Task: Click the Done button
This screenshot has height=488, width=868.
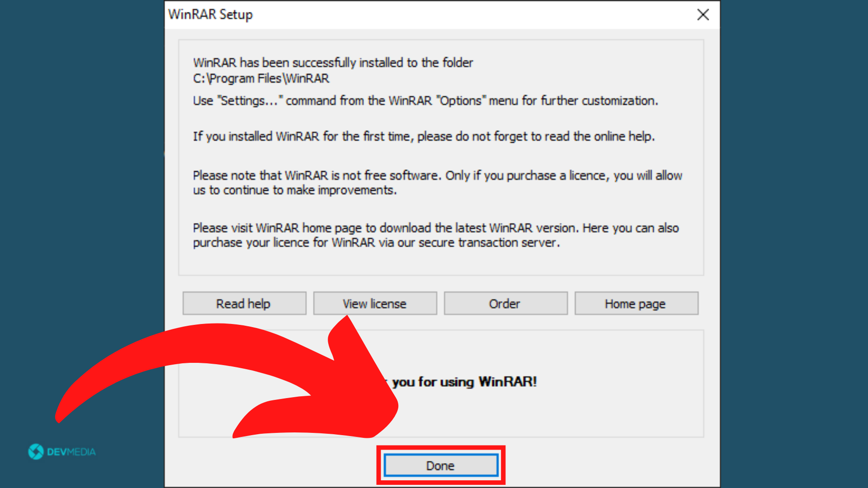Action: [441, 465]
